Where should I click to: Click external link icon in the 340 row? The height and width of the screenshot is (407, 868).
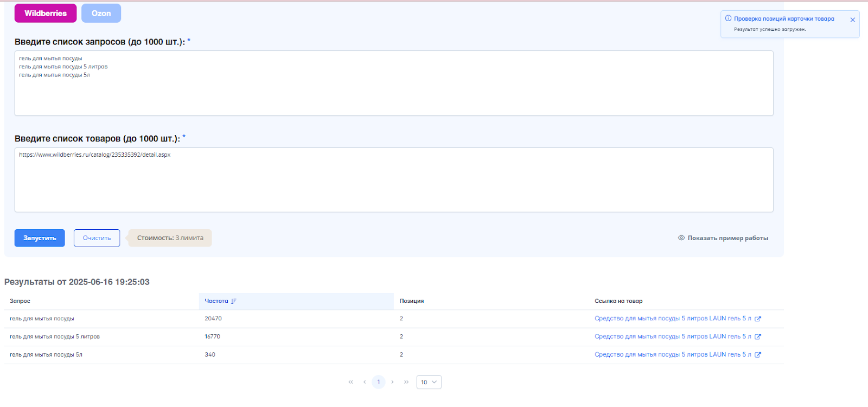pyautogui.click(x=758, y=354)
